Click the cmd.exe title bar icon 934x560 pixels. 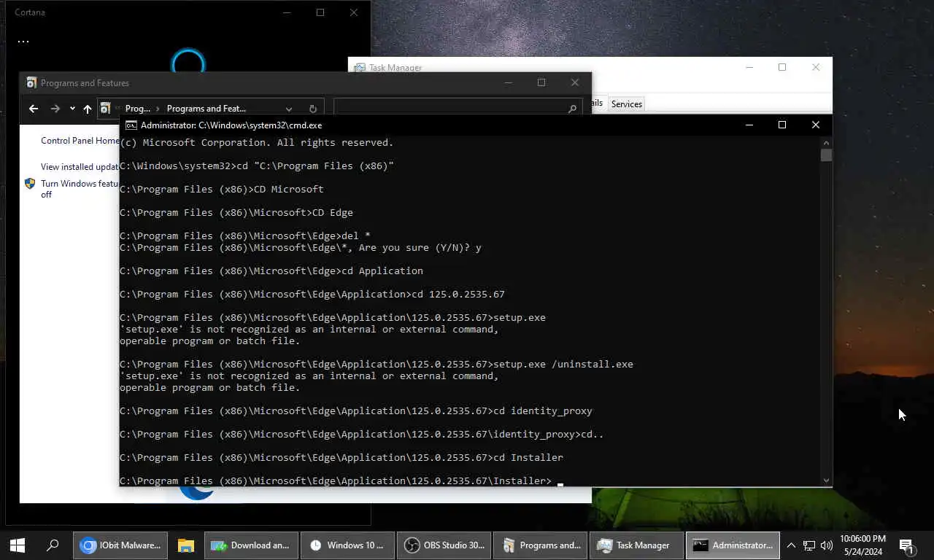point(131,125)
